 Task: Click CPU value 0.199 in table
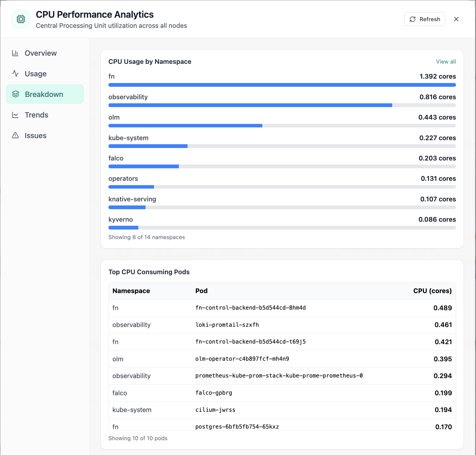coord(443,393)
